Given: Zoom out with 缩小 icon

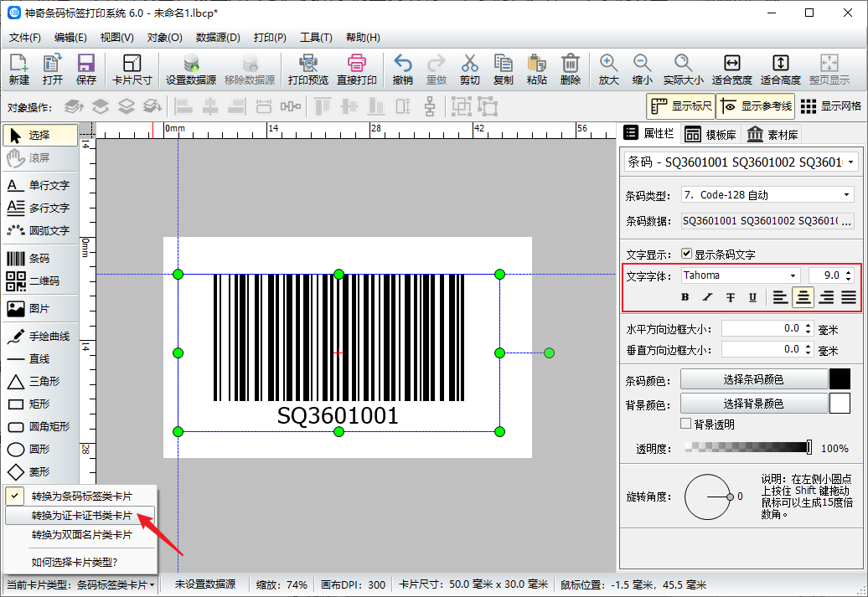Looking at the screenshot, I should (x=642, y=69).
